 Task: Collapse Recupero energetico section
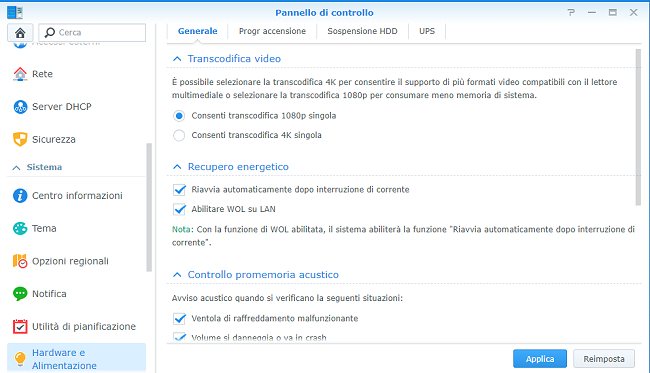tap(177, 167)
